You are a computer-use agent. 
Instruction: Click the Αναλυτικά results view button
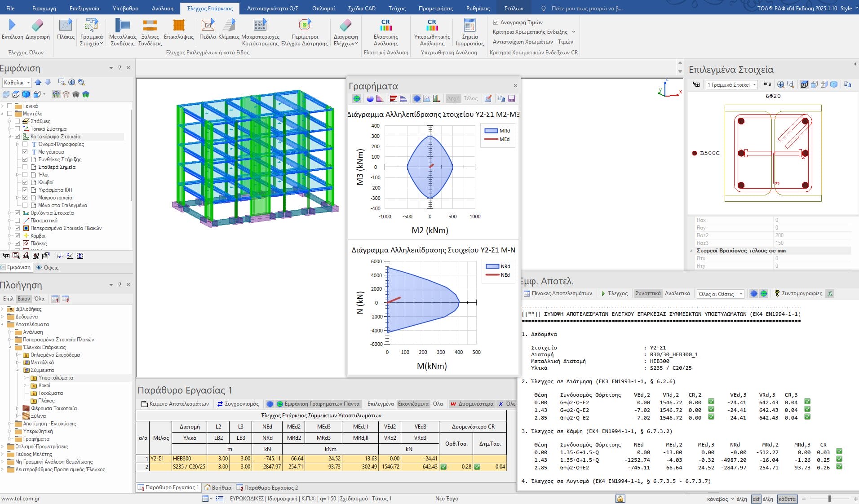677,293
